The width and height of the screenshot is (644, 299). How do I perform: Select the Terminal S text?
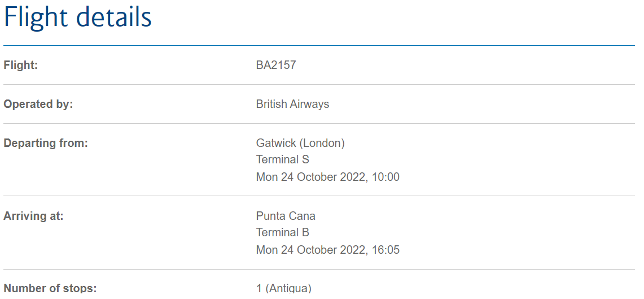283,159
